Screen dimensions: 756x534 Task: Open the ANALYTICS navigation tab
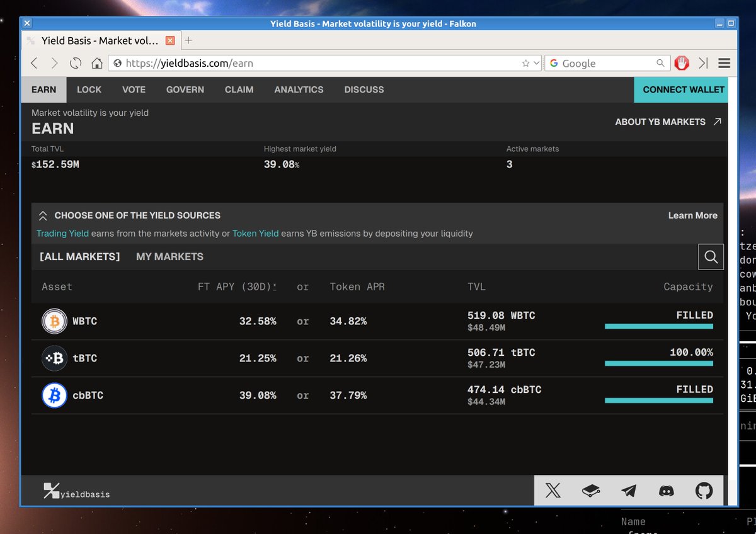tap(299, 89)
